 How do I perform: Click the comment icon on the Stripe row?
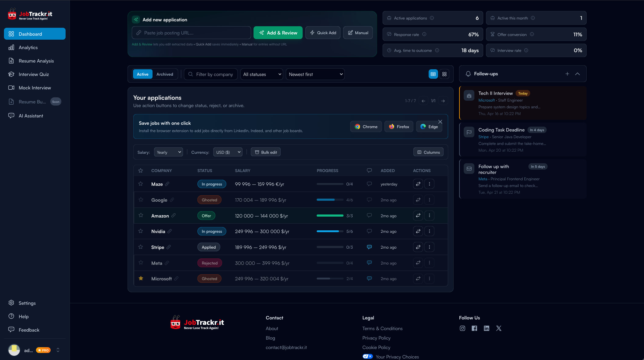click(369, 247)
